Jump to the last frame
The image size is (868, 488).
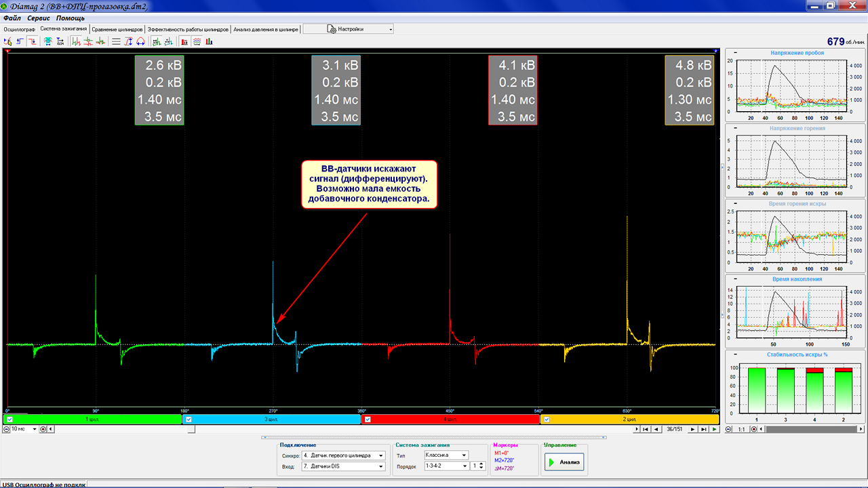click(704, 429)
